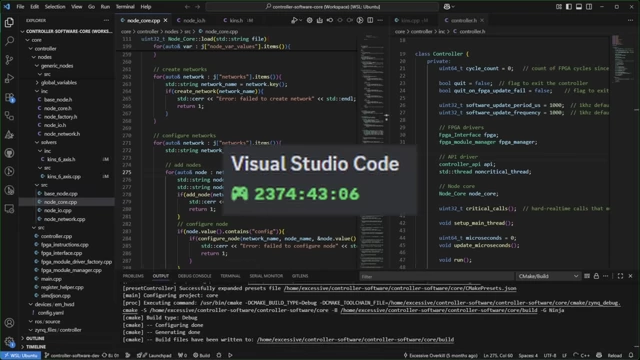
Task: Close the node_core.cpp editor tab
Action: tap(165, 20)
